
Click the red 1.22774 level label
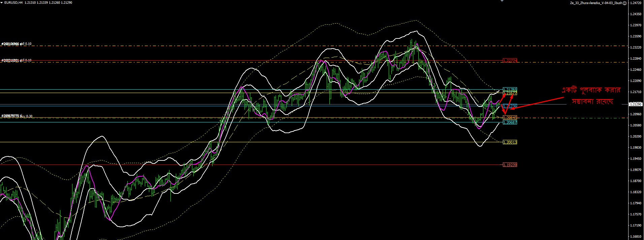coord(510,61)
